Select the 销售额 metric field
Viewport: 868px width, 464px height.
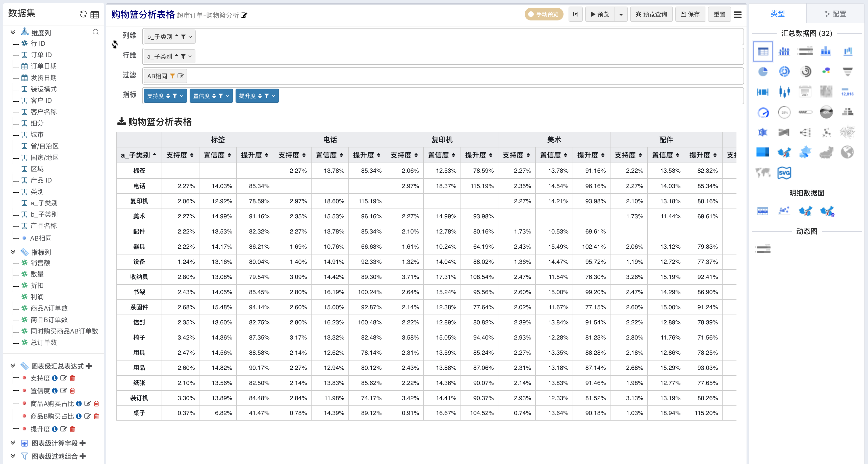[x=40, y=263]
